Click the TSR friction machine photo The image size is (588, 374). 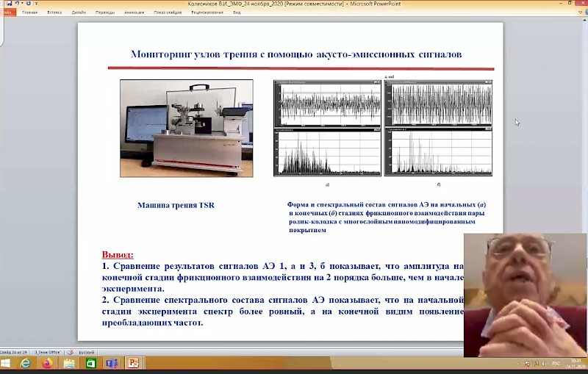pos(187,128)
